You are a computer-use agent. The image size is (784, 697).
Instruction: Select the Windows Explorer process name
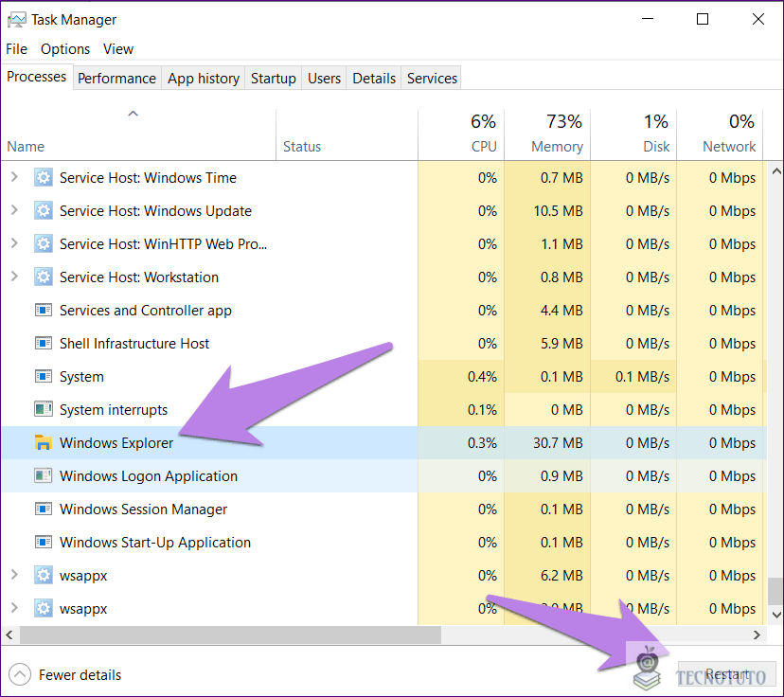116,443
